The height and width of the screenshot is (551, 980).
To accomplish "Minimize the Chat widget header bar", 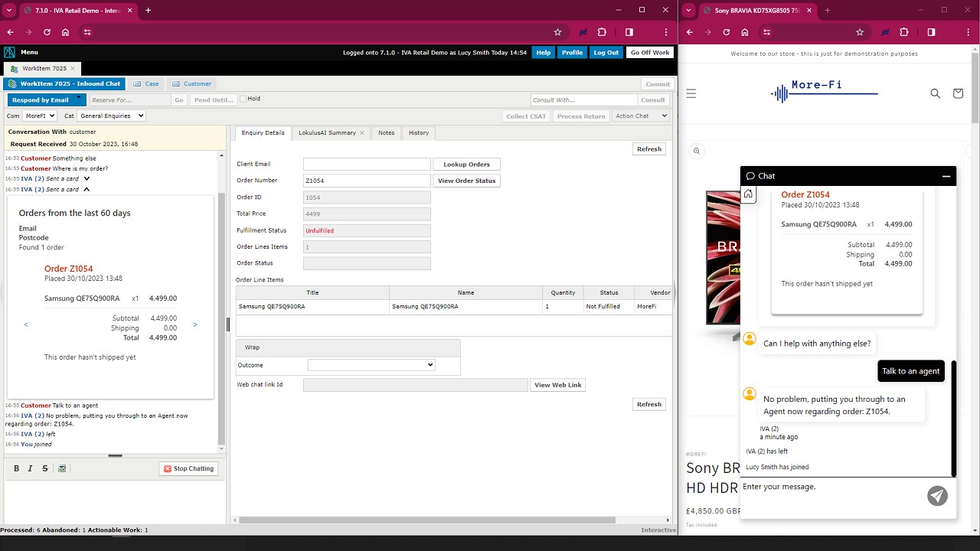I will click(946, 175).
